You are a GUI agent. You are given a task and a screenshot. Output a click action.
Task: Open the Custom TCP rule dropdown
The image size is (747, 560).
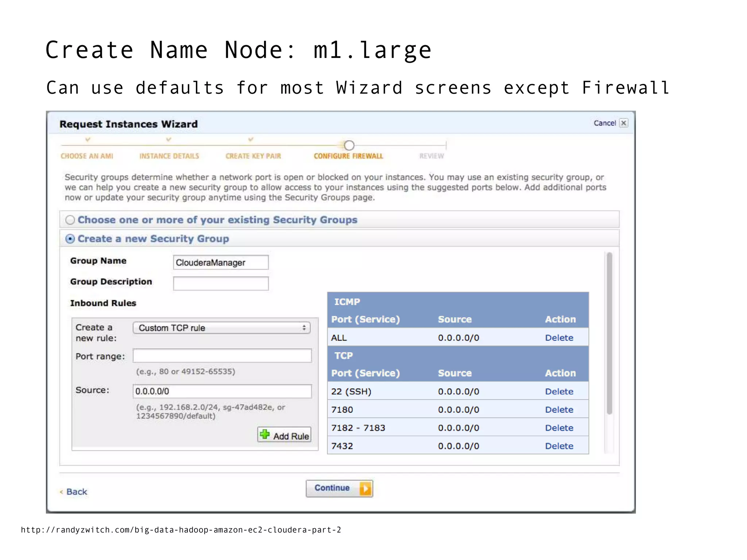(222, 328)
